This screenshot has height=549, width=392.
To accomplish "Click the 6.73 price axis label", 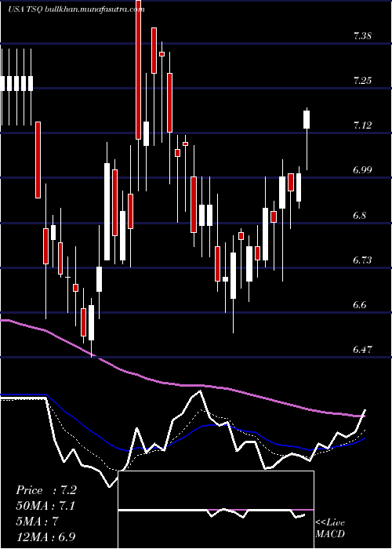I will point(362,260).
